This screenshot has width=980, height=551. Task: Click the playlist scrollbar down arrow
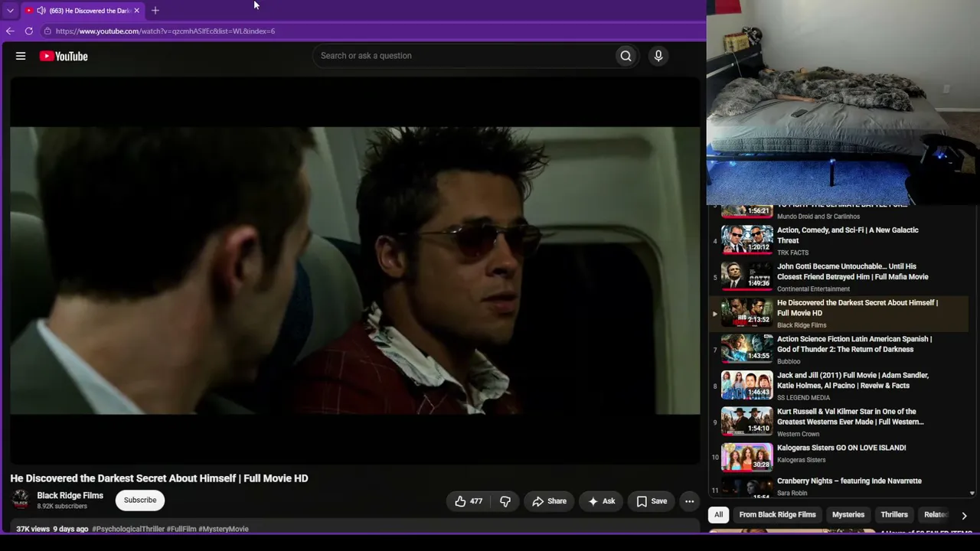[x=972, y=494]
